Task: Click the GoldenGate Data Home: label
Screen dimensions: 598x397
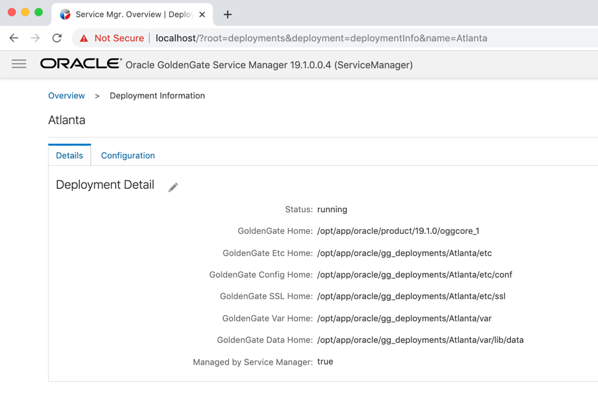Action: tap(265, 340)
